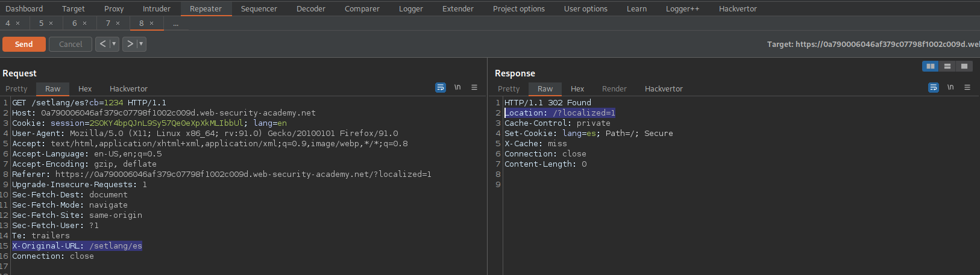Close Repeater tab 6

tap(84, 23)
